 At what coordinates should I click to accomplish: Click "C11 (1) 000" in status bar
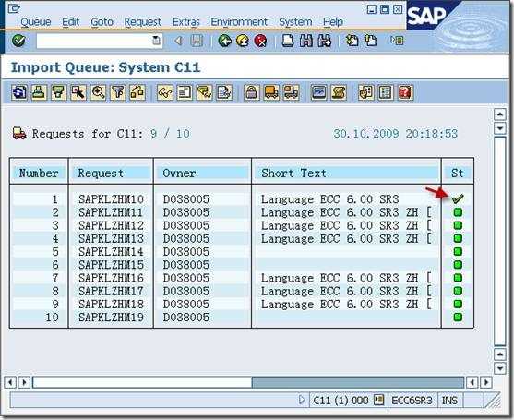tap(341, 401)
